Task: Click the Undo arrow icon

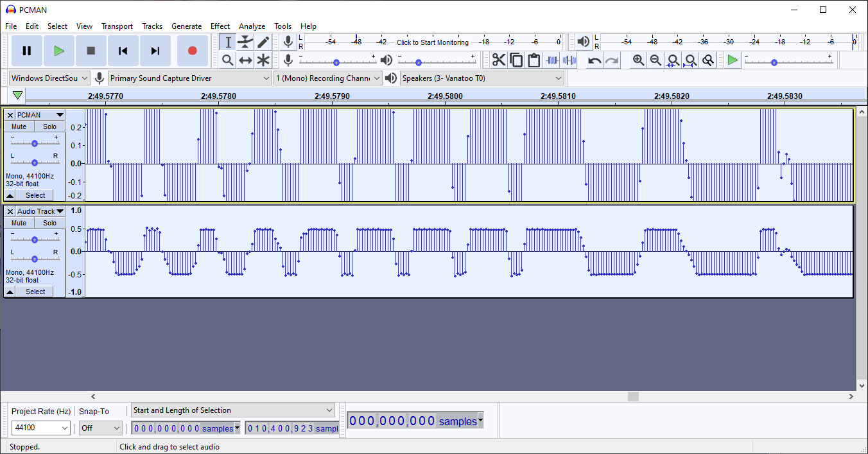Action: tap(595, 60)
